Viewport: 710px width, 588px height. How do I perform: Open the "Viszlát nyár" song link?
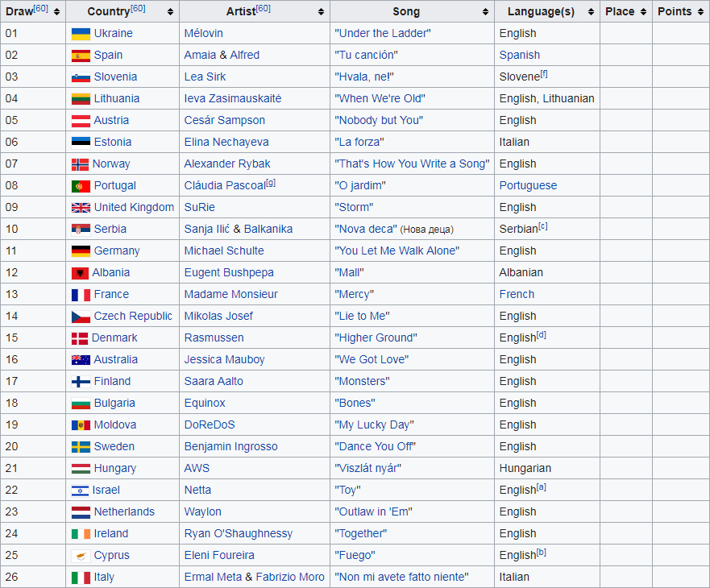(x=368, y=468)
